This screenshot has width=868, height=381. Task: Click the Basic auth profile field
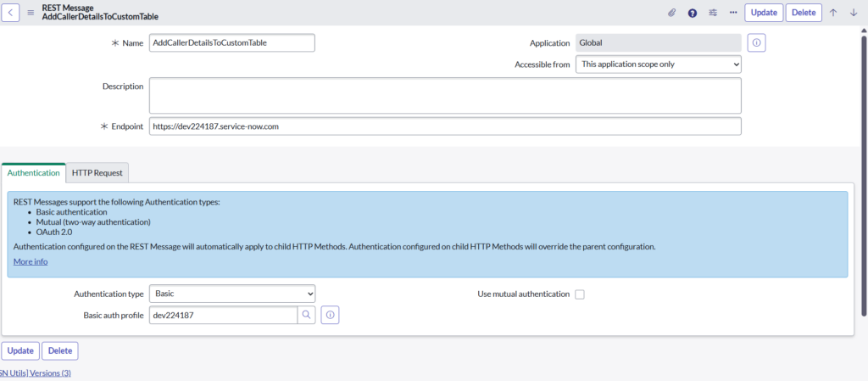point(224,315)
